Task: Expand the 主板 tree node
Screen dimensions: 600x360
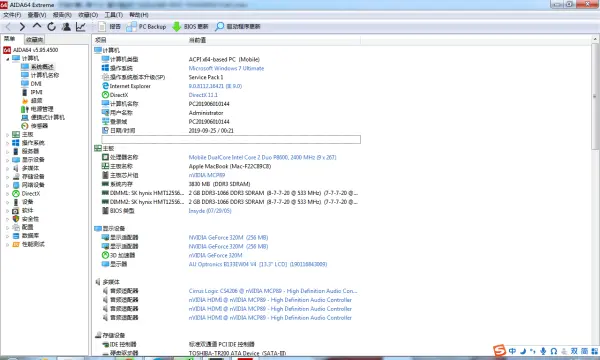Action: [7, 135]
